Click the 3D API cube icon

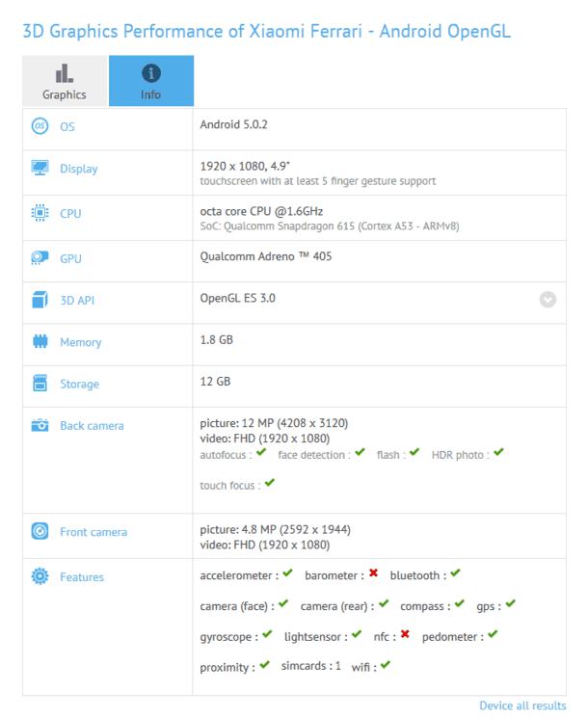(40, 300)
